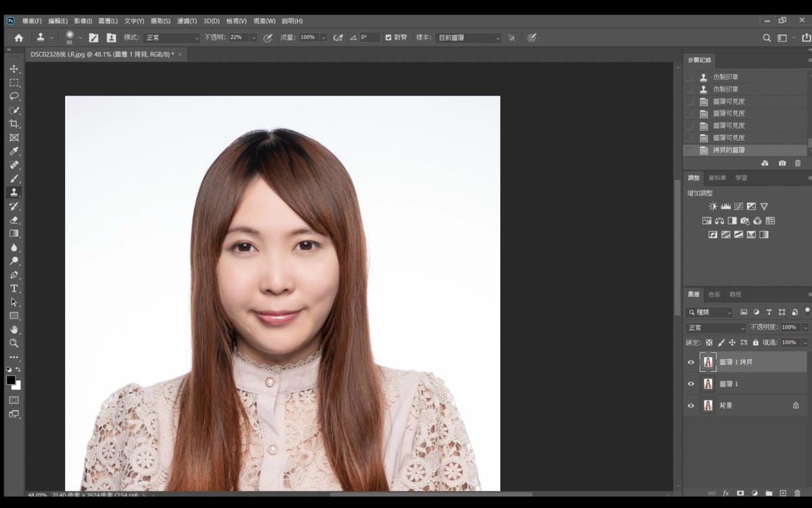
Task: Open the 濾鏡(T) menu
Action: 187,21
